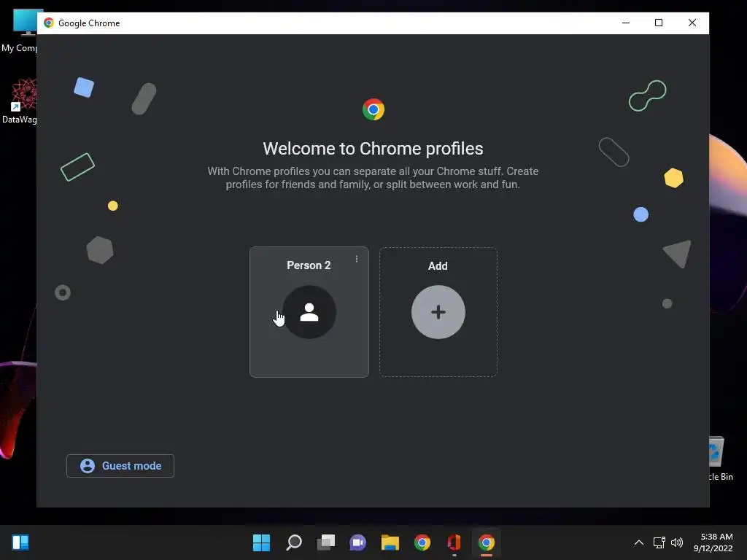Open Task View from the taskbar

click(x=326, y=542)
